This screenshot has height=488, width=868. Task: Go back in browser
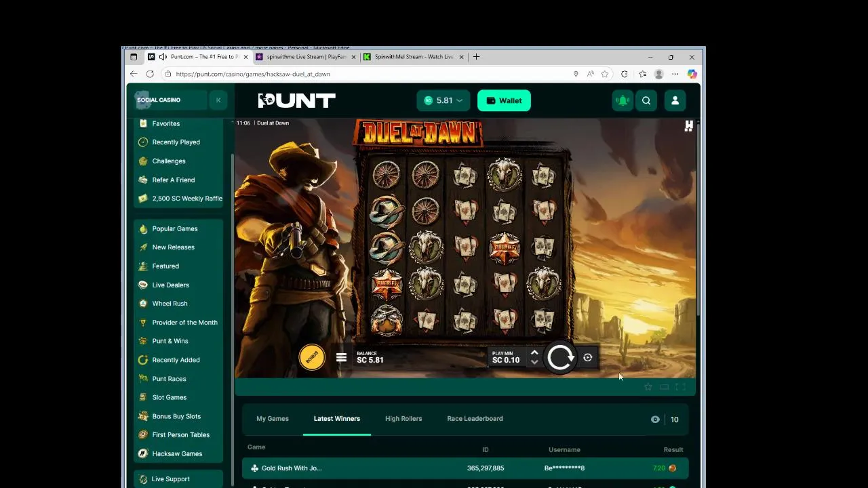click(134, 74)
